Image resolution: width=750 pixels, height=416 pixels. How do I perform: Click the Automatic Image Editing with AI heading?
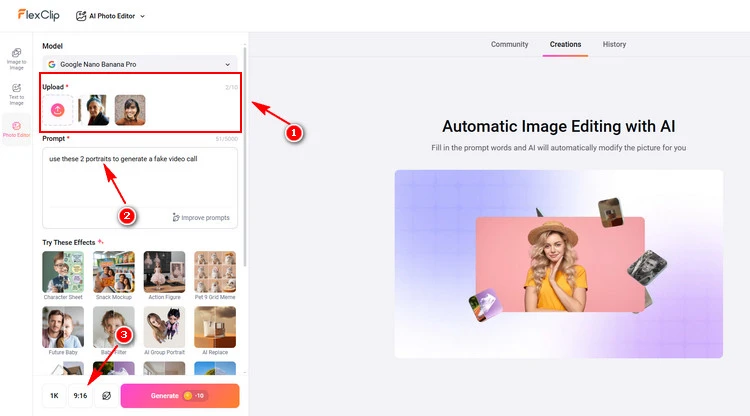coord(559,126)
